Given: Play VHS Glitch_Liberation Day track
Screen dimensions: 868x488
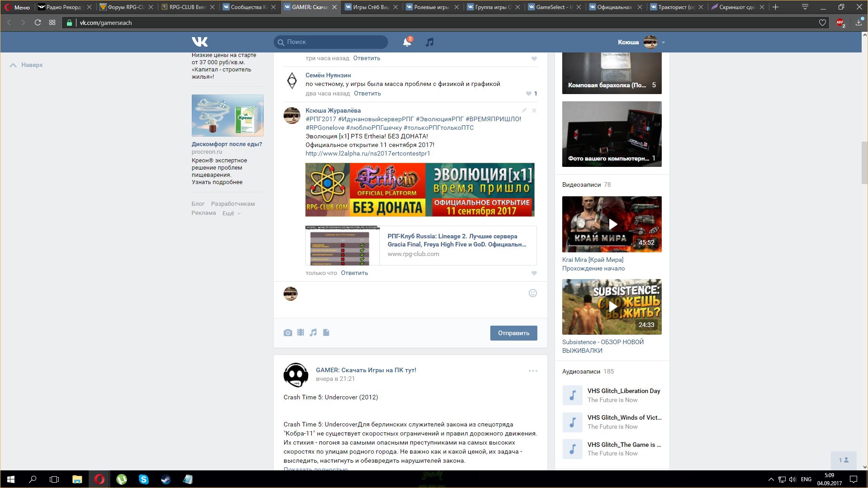Looking at the screenshot, I should pyautogui.click(x=572, y=395).
